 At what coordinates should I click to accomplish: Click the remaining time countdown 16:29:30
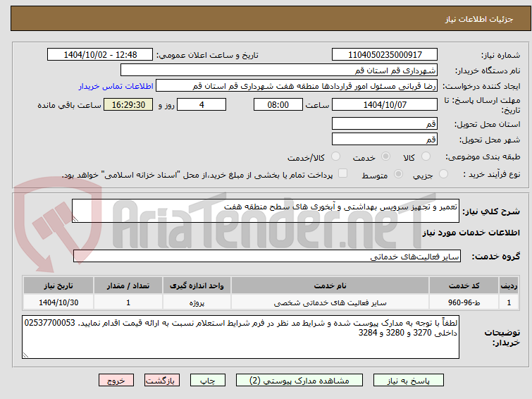click(x=128, y=104)
